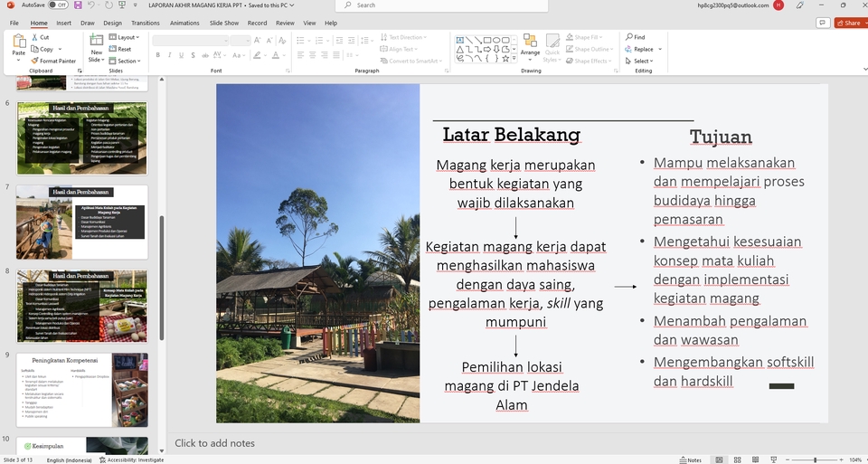Open the Animations tab

pyautogui.click(x=184, y=23)
